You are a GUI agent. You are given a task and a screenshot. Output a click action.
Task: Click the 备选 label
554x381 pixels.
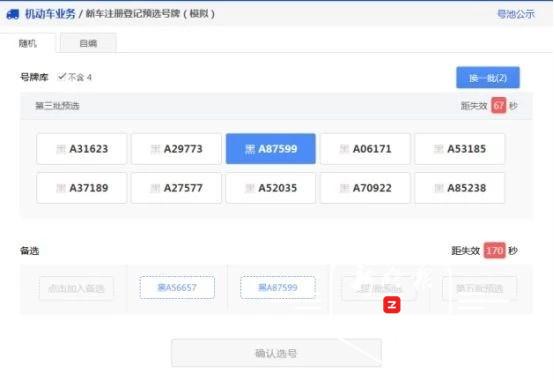30,251
